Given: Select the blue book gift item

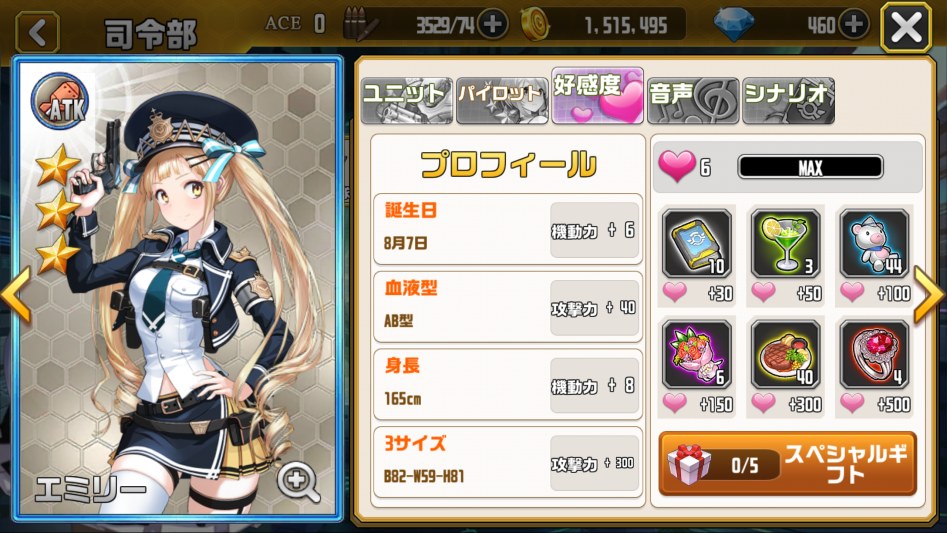Looking at the screenshot, I should 696,243.
